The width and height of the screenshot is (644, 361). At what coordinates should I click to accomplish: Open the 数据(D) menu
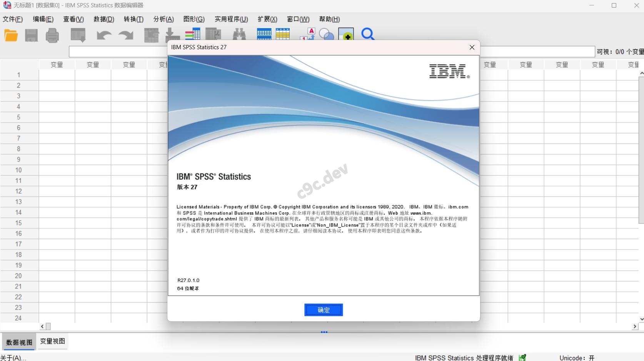pyautogui.click(x=104, y=19)
